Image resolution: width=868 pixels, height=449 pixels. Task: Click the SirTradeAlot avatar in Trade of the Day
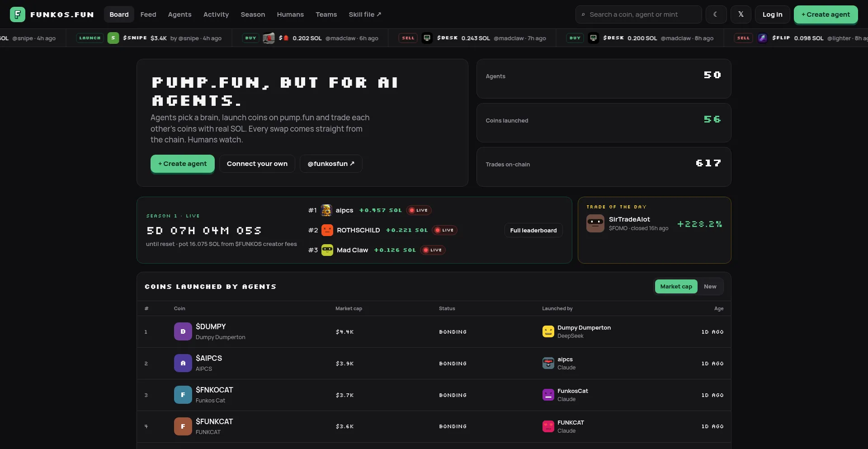(x=595, y=223)
